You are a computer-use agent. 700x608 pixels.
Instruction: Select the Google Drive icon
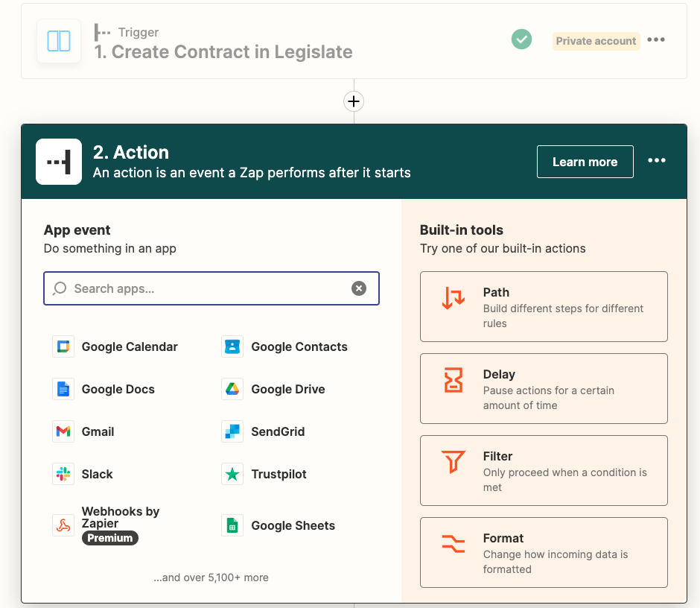click(x=232, y=389)
